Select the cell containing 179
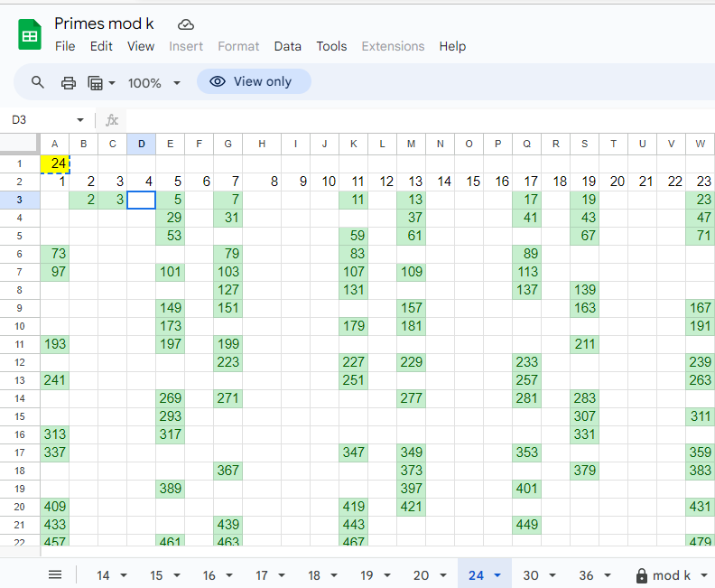This screenshot has width=715, height=588. pos(353,326)
